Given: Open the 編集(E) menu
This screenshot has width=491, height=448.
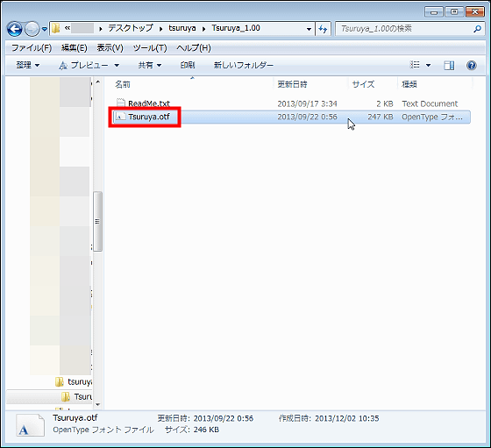Looking at the screenshot, I should point(75,48).
